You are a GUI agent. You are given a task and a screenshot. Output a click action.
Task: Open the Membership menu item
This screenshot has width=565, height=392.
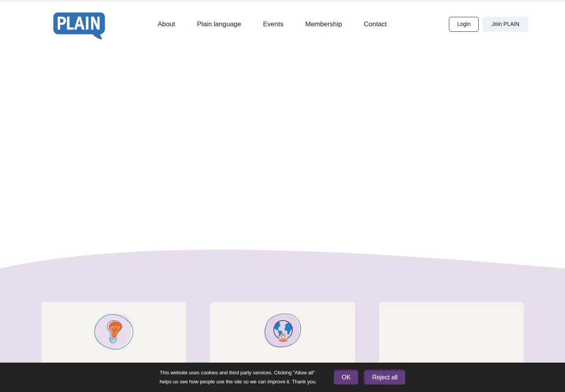pos(324,24)
